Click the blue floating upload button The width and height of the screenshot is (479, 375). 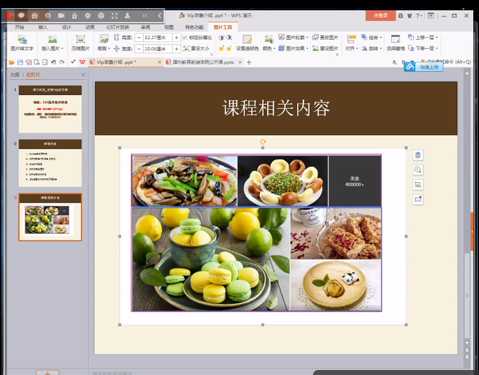click(424, 67)
